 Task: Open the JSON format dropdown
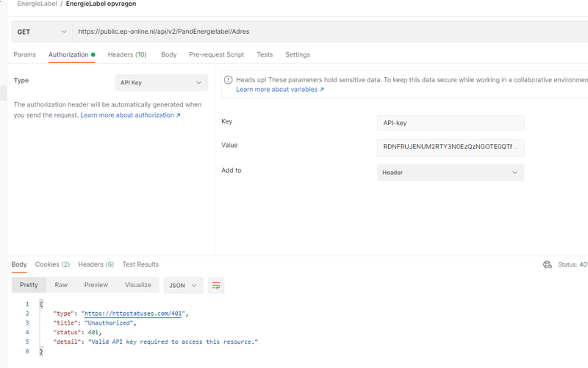183,285
